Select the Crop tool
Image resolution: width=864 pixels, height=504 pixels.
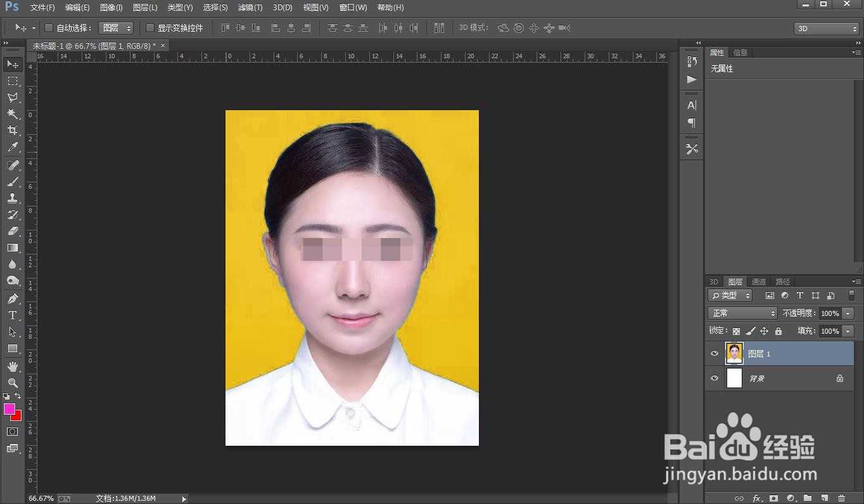12,130
